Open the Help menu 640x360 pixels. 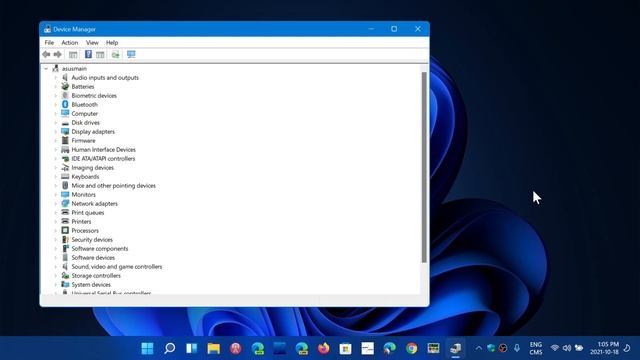pyautogui.click(x=112, y=42)
